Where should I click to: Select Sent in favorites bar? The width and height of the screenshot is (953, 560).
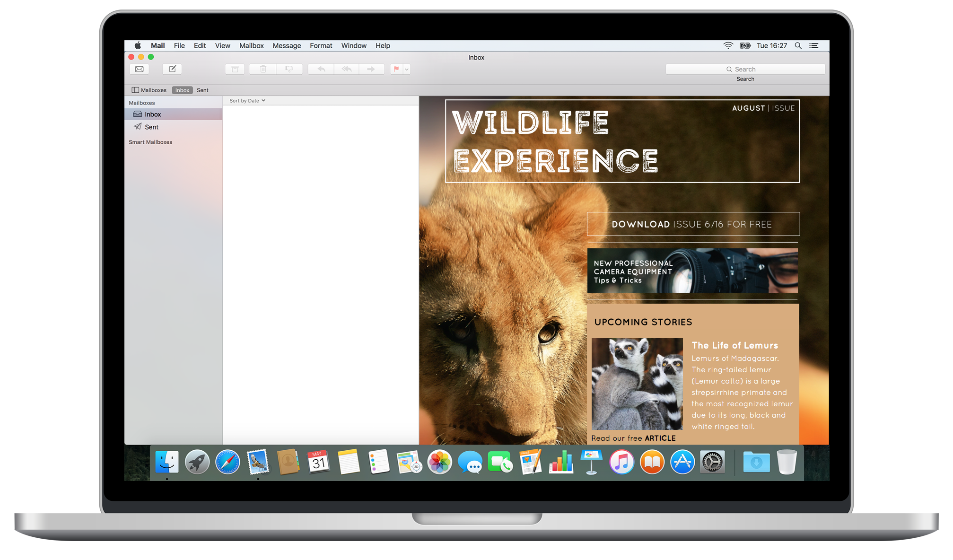pyautogui.click(x=202, y=90)
